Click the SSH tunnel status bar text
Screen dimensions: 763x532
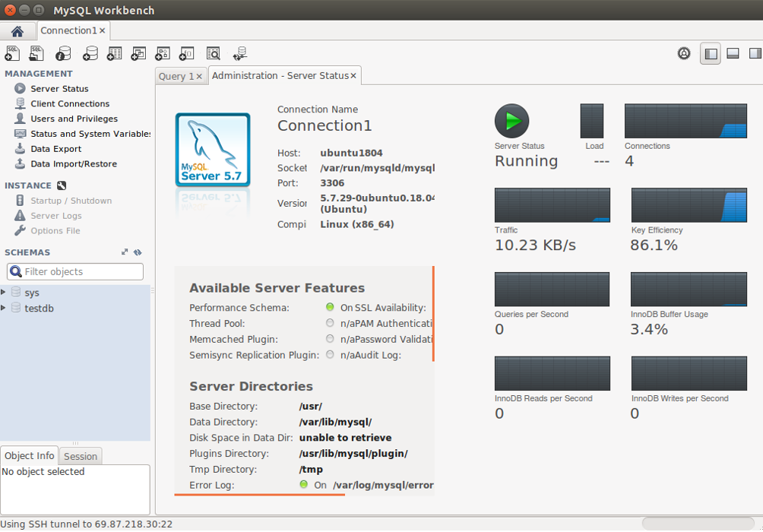[86, 524]
